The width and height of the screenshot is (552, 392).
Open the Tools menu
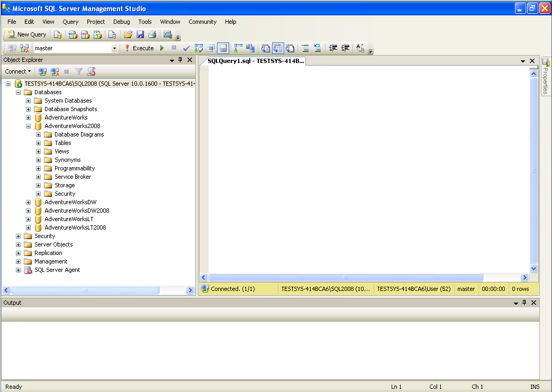[x=144, y=22]
